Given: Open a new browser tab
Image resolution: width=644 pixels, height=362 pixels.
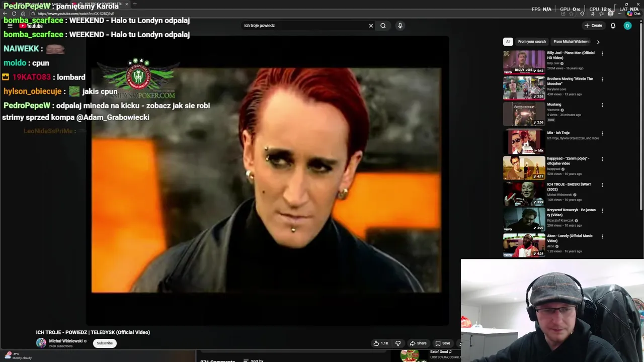Looking at the screenshot, I should pyautogui.click(x=135, y=4).
